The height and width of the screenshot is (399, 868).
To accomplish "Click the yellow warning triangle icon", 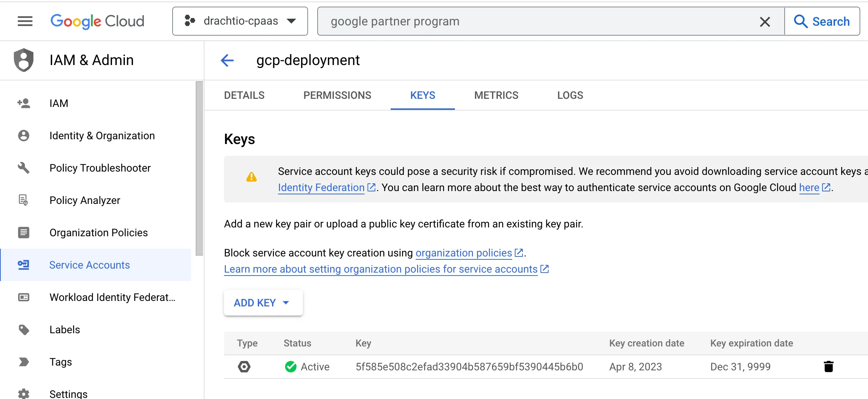I will click(252, 177).
